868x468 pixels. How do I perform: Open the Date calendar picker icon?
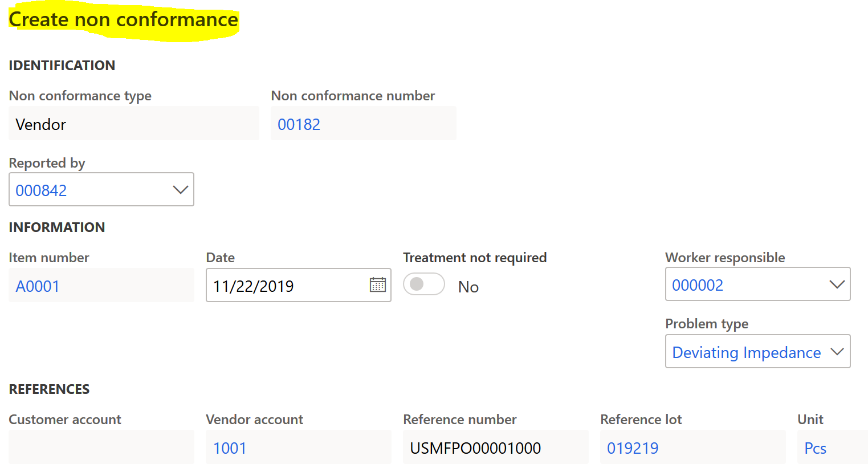377,284
